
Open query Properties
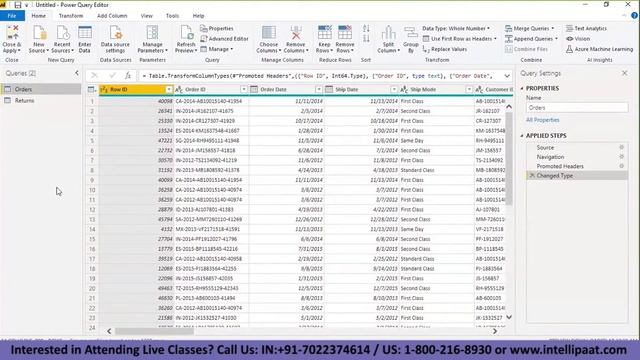click(217, 29)
